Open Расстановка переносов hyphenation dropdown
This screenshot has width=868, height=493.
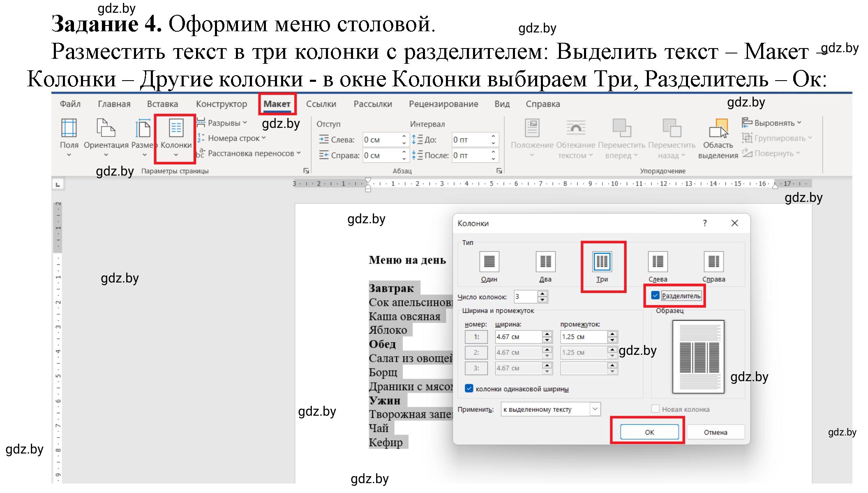click(249, 153)
